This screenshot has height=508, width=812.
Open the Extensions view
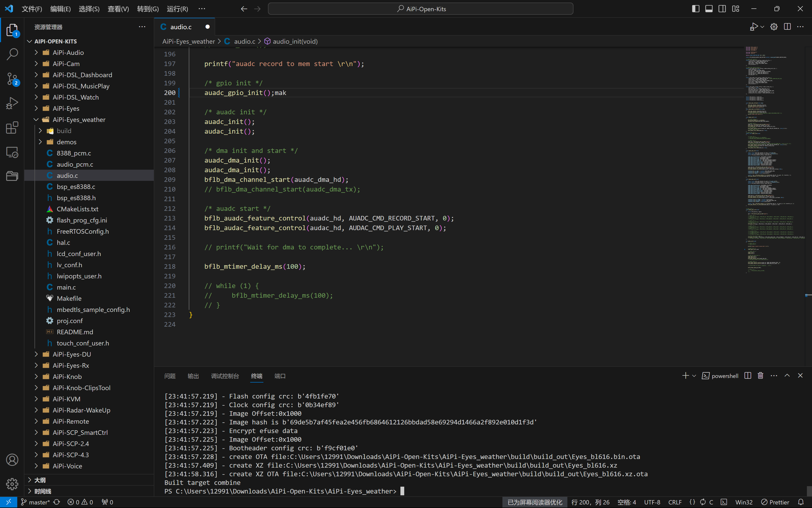click(12, 128)
